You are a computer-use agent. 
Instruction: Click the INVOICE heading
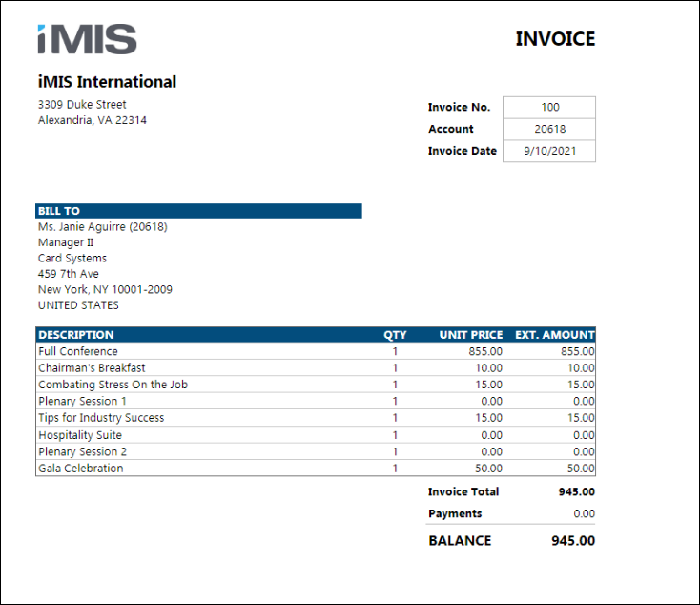(555, 39)
